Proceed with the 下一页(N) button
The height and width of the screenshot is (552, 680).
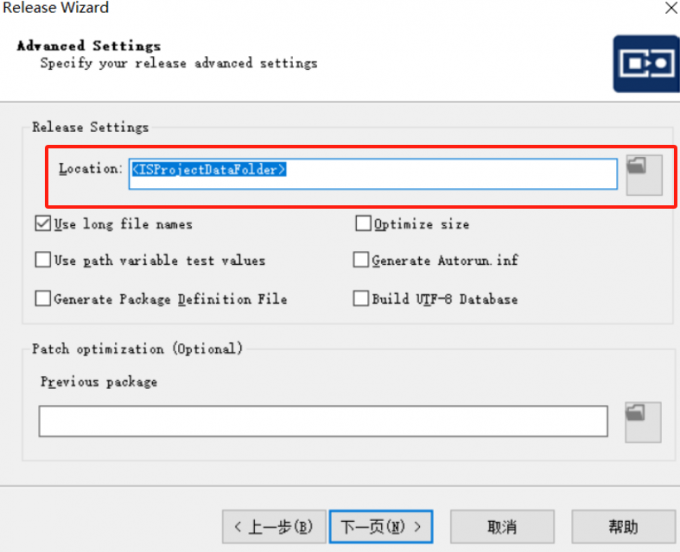point(381,526)
